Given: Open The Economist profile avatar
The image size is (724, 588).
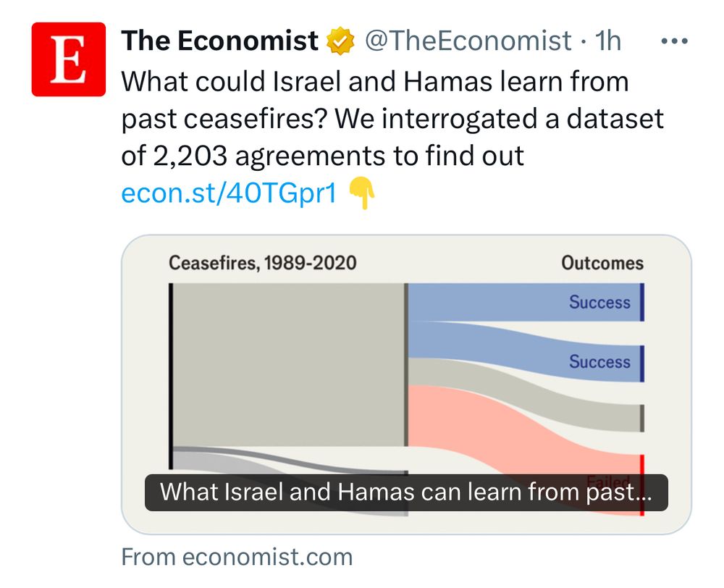Looking at the screenshot, I should pos(68,59).
